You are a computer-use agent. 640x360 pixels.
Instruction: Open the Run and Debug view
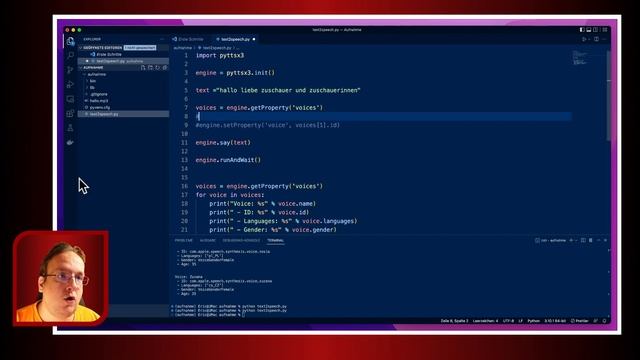70,84
